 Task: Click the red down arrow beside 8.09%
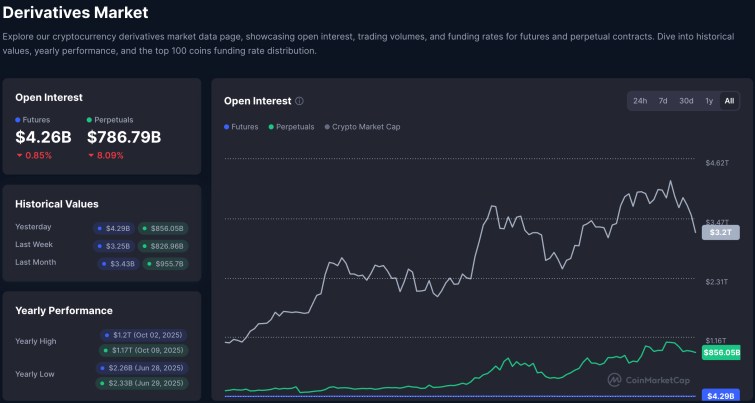pos(92,155)
